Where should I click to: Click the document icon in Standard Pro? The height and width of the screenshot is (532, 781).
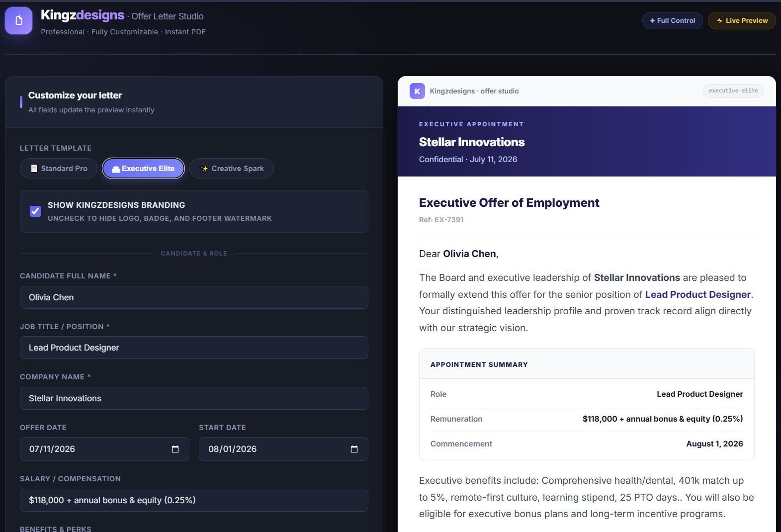[x=34, y=169]
